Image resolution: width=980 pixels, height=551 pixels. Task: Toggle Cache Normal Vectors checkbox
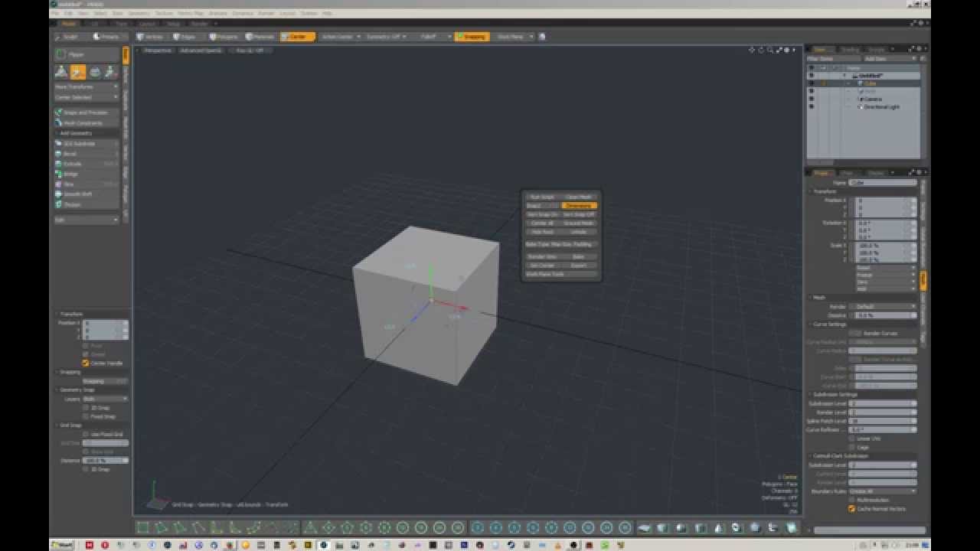pos(851,508)
